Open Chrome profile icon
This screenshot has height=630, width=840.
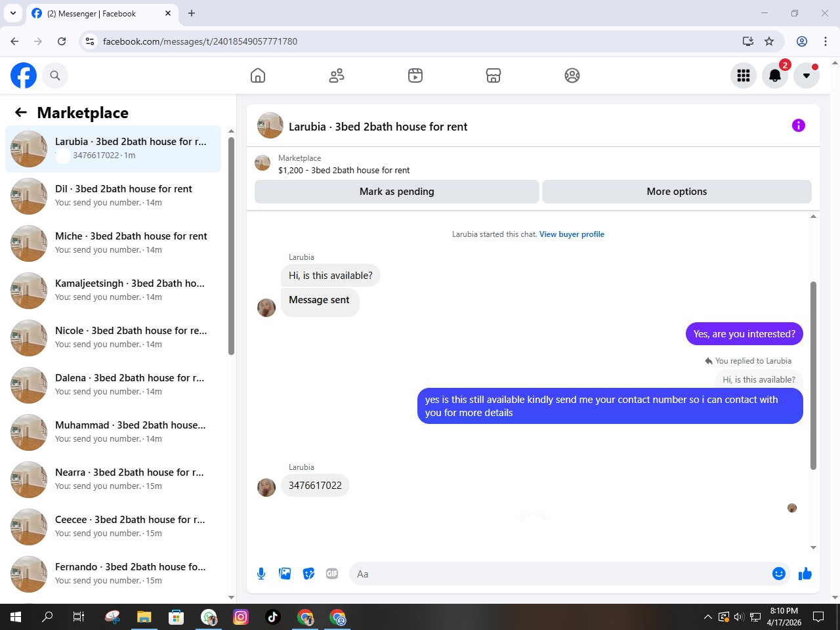pyautogui.click(x=802, y=41)
